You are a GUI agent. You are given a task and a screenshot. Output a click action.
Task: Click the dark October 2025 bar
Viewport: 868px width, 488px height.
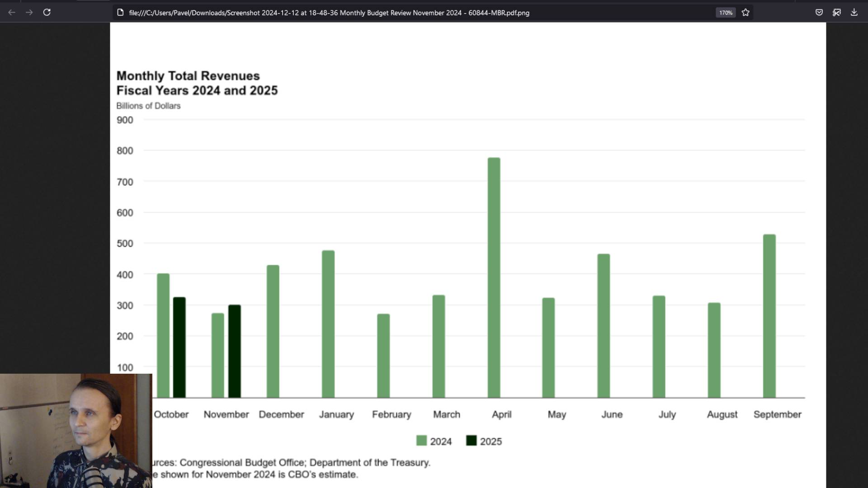click(x=179, y=347)
